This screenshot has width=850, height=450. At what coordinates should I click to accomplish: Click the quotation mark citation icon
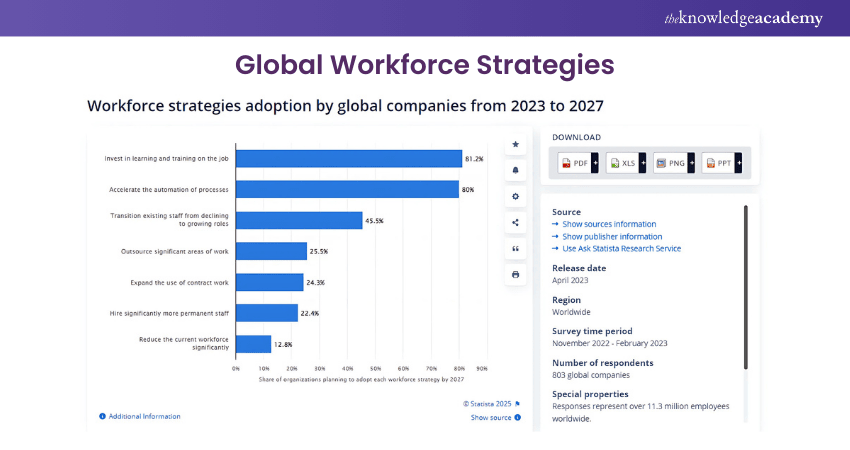[x=515, y=248]
